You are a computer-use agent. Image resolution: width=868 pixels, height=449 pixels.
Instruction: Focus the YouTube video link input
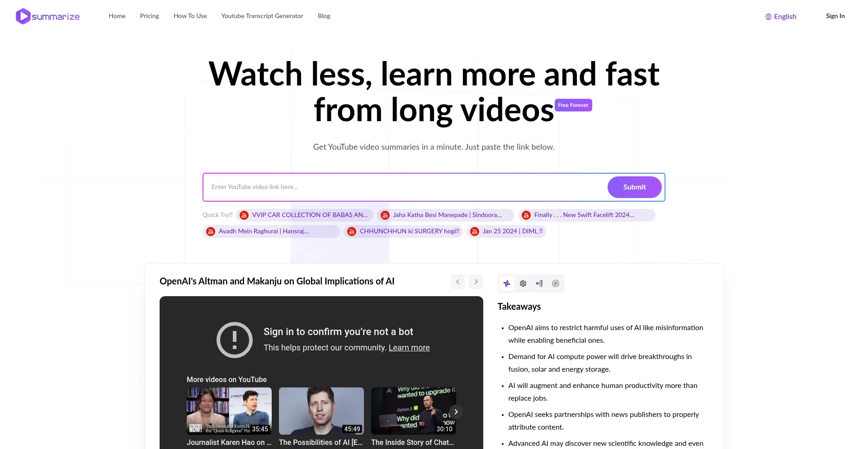pyautogui.click(x=405, y=187)
